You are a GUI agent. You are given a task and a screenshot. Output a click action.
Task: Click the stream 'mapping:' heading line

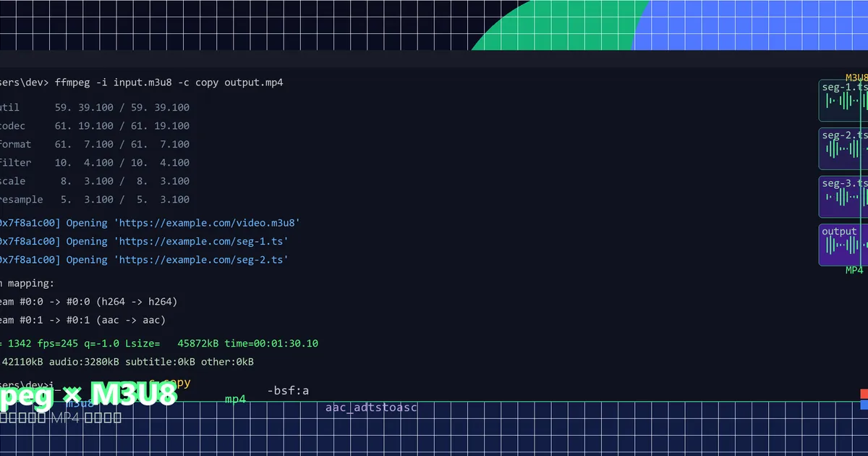[x=27, y=283]
